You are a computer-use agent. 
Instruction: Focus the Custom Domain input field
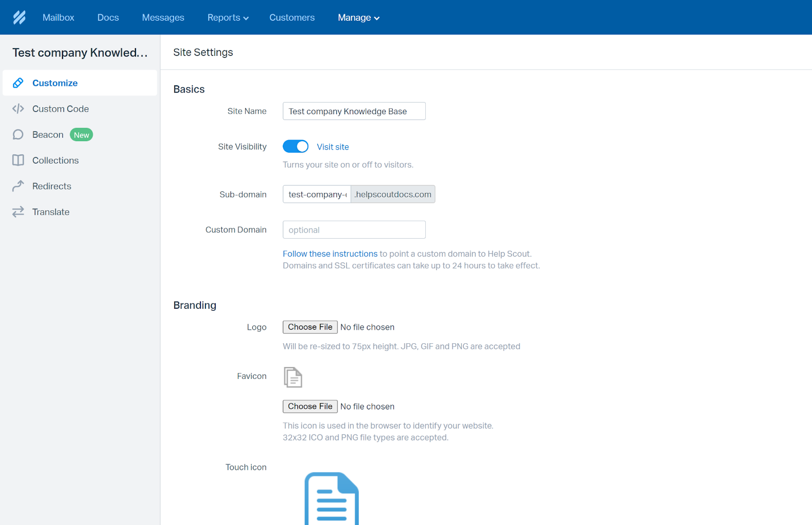pos(354,229)
